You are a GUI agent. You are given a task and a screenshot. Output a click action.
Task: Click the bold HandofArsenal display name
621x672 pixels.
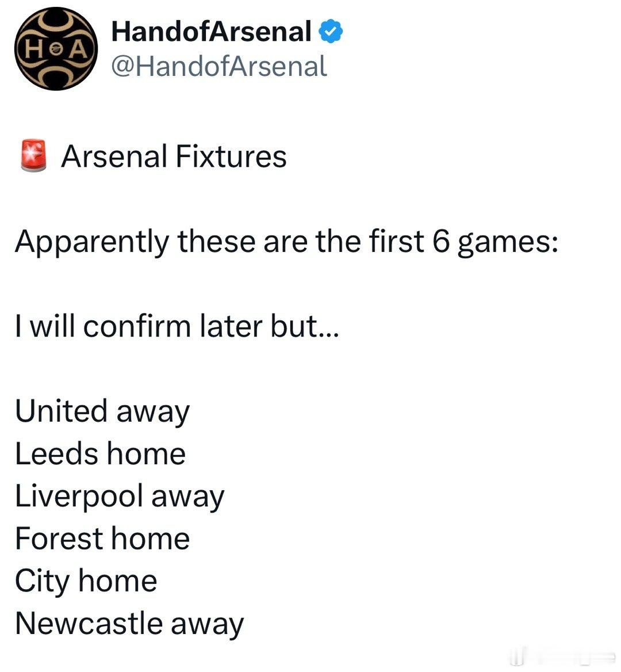pos(211,31)
